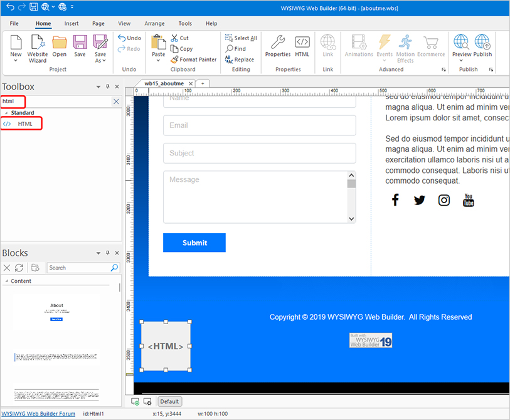Add a new page tab with plus
The width and height of the screenshot is (510, 420).
pos(203,83)
